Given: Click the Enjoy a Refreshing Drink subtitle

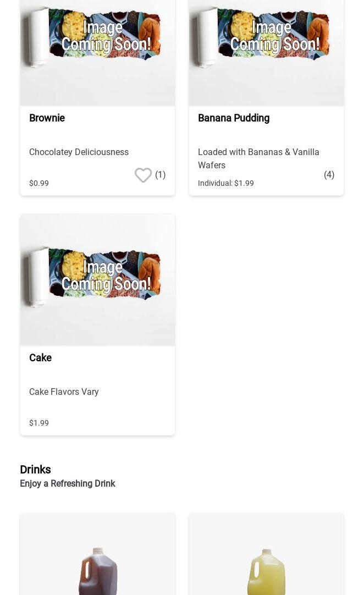Looking at the screenshot, I should (67, 484).
